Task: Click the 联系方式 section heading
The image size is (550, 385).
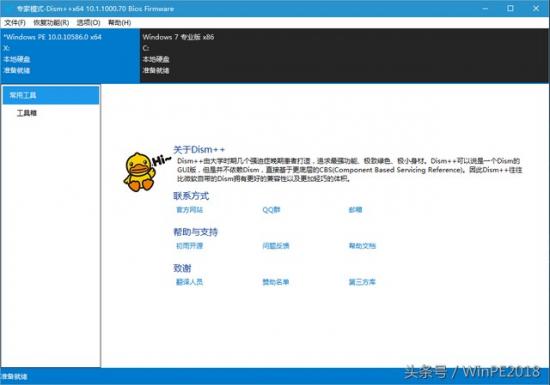Action: point(191,196)
